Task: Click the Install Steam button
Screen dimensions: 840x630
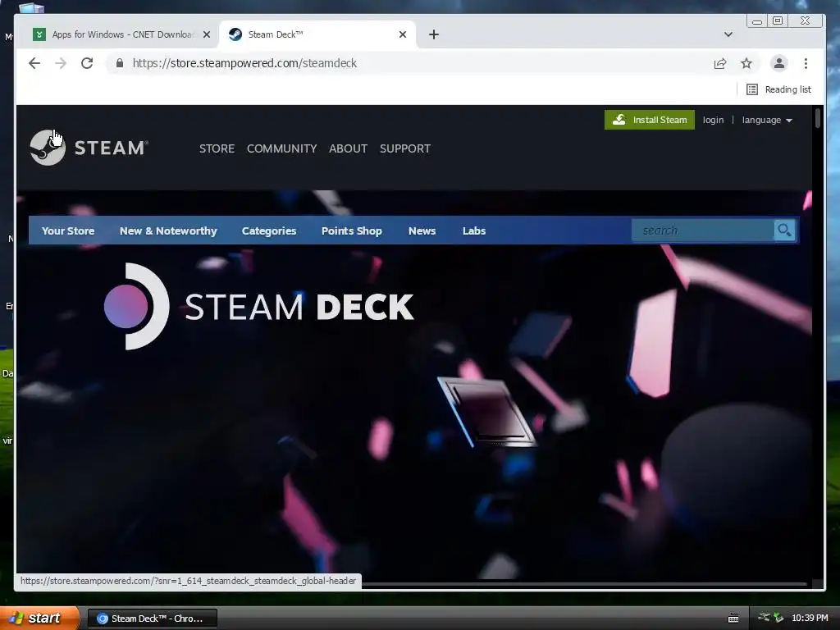Action: pyautogui.click(x=650, y=120)
